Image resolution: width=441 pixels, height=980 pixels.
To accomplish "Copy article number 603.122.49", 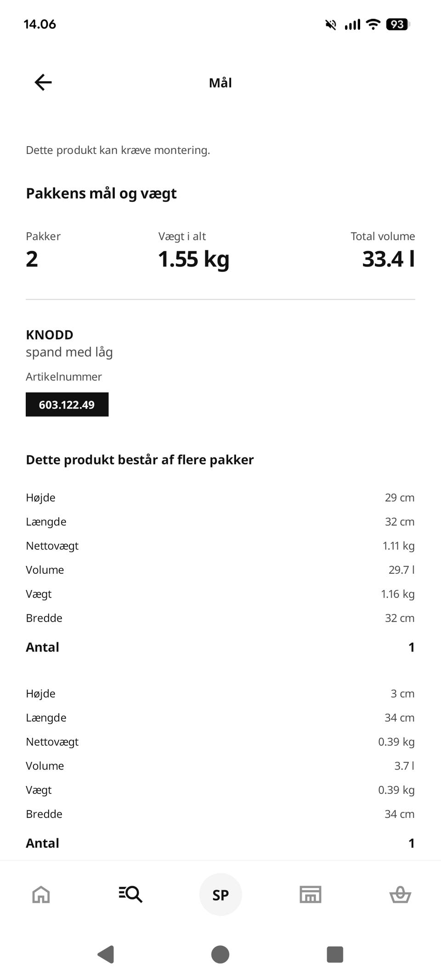I will [x=67, y=405].
